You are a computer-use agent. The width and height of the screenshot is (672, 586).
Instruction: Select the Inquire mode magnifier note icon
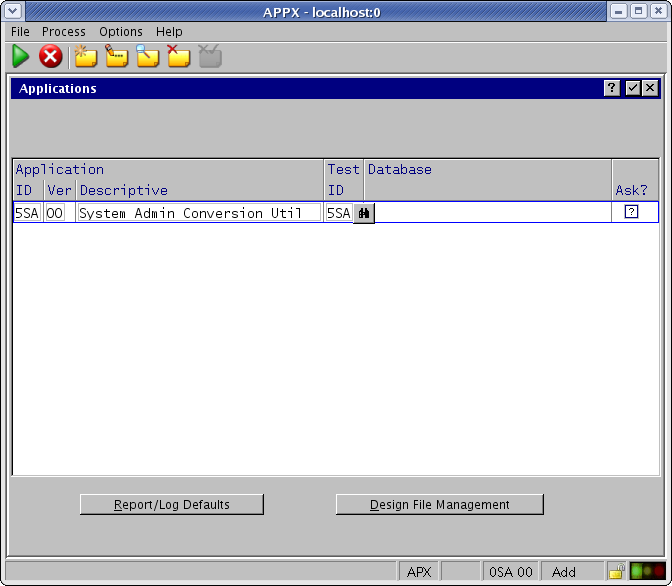click(x=148, y=57)
